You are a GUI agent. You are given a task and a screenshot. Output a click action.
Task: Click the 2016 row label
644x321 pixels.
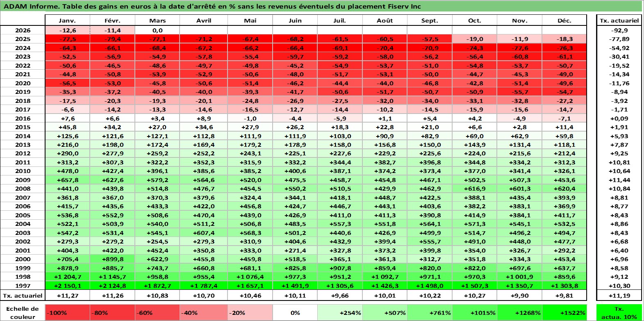[23, 118]
